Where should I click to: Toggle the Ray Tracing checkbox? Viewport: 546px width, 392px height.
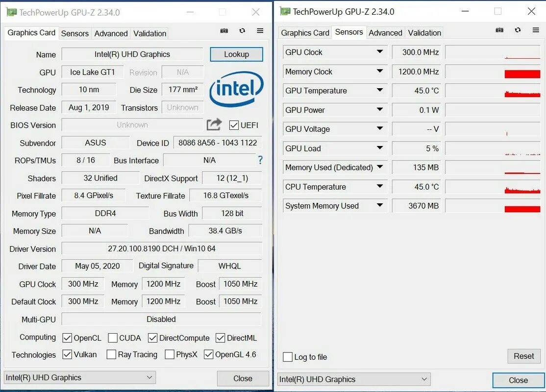click(x=111, y=354)
